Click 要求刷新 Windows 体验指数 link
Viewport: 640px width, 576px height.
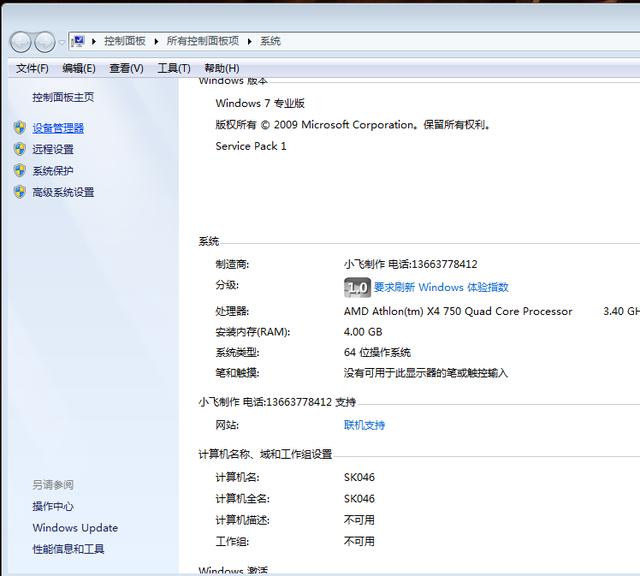[x=441, y=287]
